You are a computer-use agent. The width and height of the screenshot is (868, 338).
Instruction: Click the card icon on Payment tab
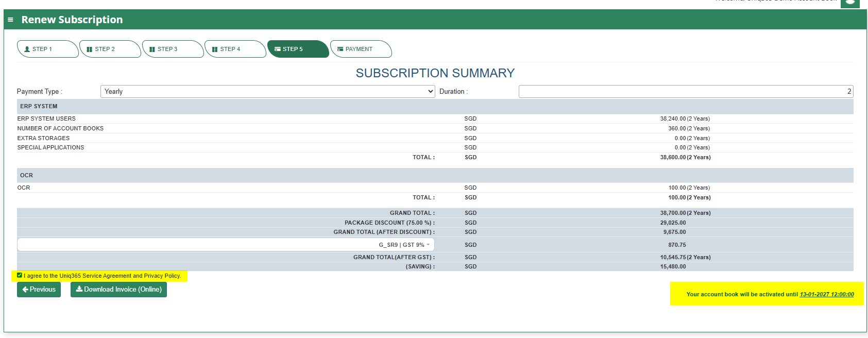341,49
